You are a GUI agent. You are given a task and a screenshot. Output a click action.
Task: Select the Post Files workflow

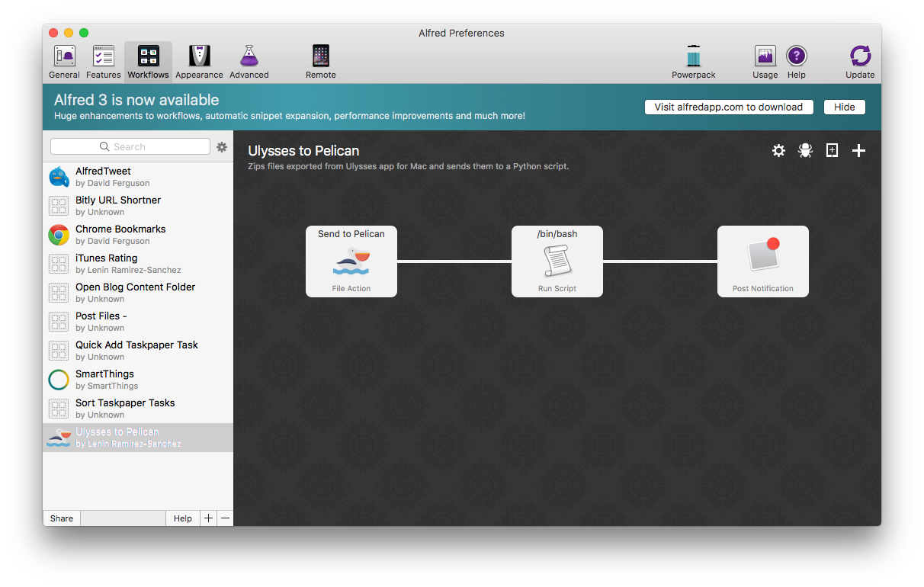pyautogui.click(x=138, y=322)
